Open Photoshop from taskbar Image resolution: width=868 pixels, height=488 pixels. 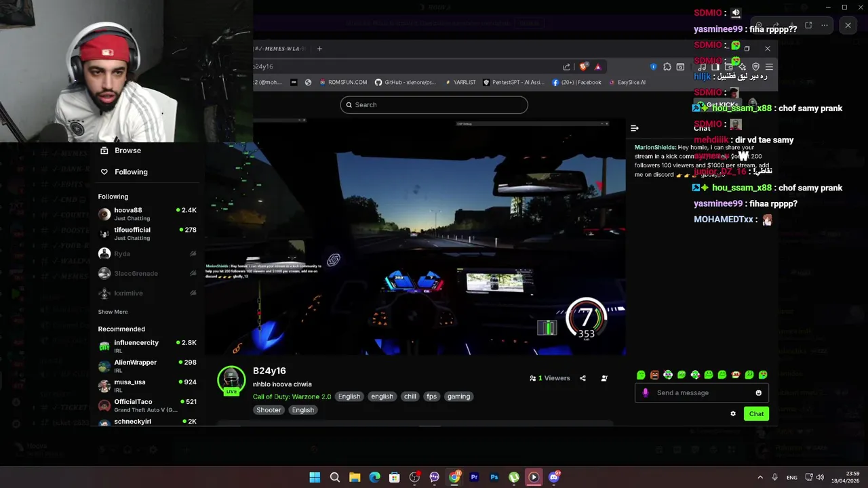(x=494, y=477)
